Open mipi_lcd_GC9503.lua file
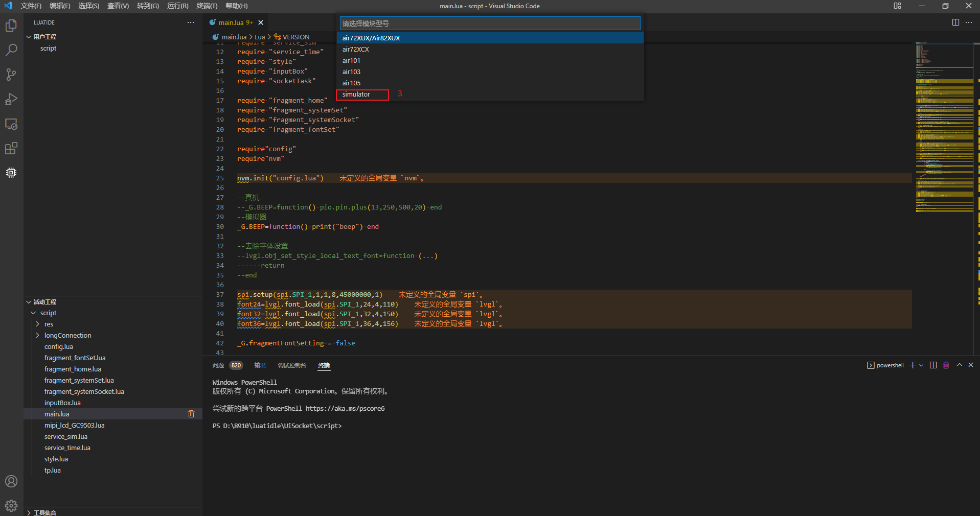The width and height of the screenshot is (980, 516). click(113, 425)
